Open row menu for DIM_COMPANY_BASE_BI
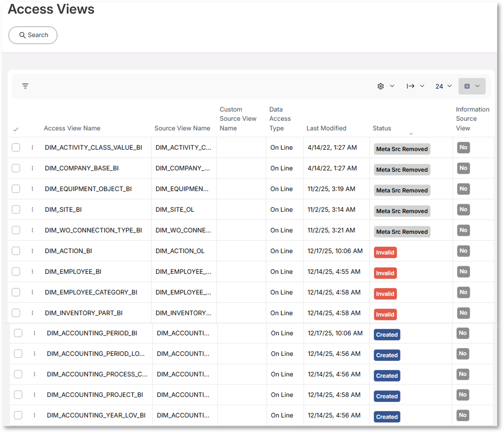Viewport: 504px width, 433px height. point(32,168)
